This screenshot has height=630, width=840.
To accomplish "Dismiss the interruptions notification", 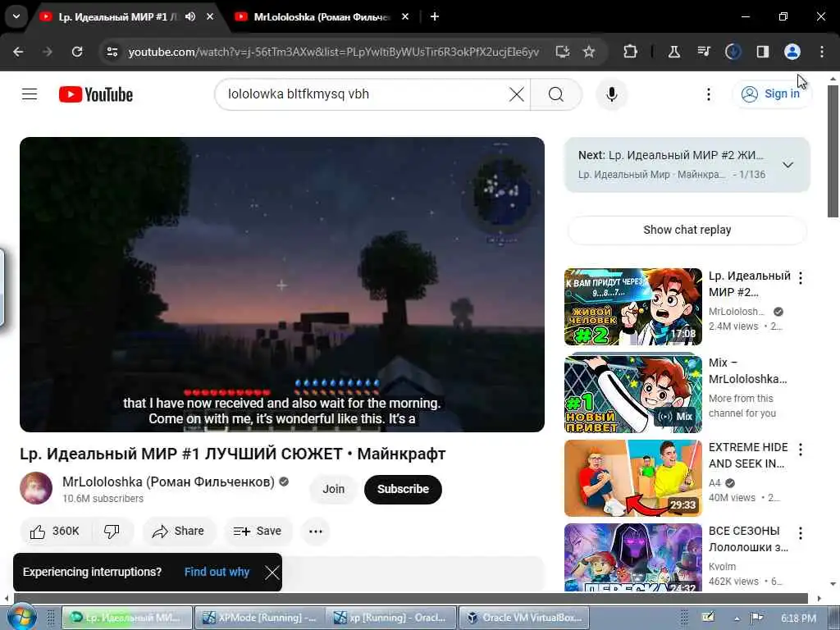I will click(272, 572).
